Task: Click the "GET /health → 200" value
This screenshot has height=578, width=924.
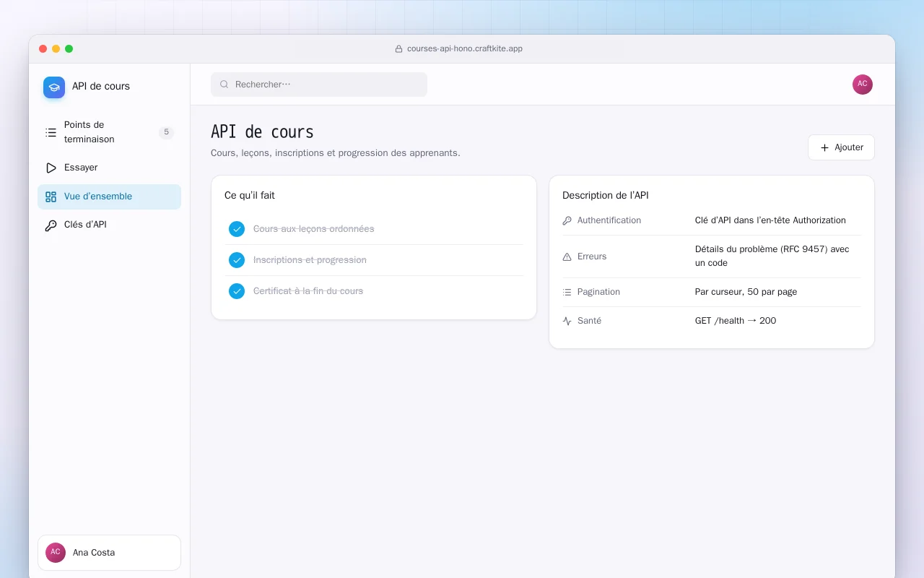Action: pos(736,321)
